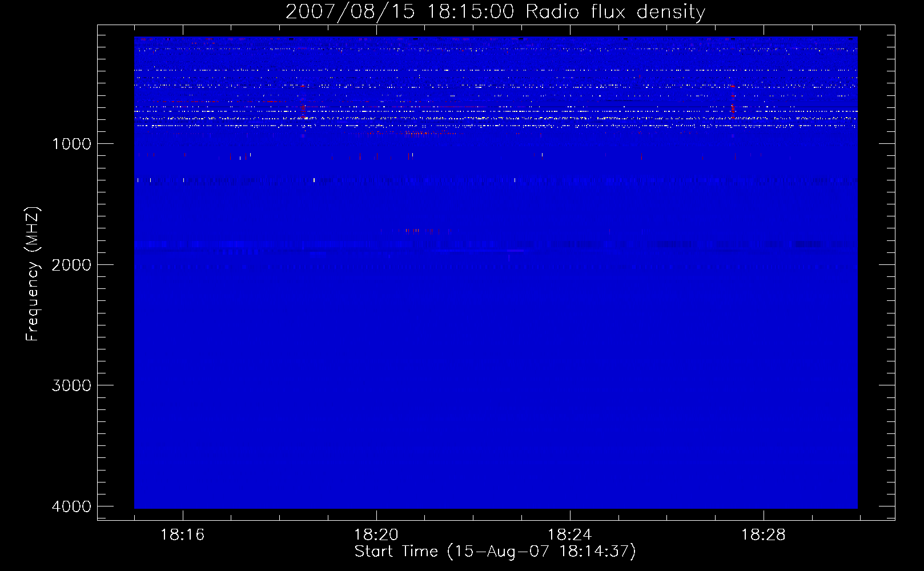Image resolution: width=924 pixels, height=571 pixels.
Task: Click the 18:24 time tick label
Action: [569, 535]
